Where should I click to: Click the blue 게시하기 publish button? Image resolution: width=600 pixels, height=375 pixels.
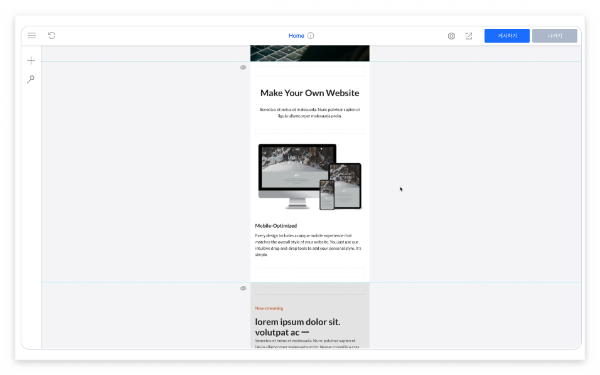[x=507, y=36]
